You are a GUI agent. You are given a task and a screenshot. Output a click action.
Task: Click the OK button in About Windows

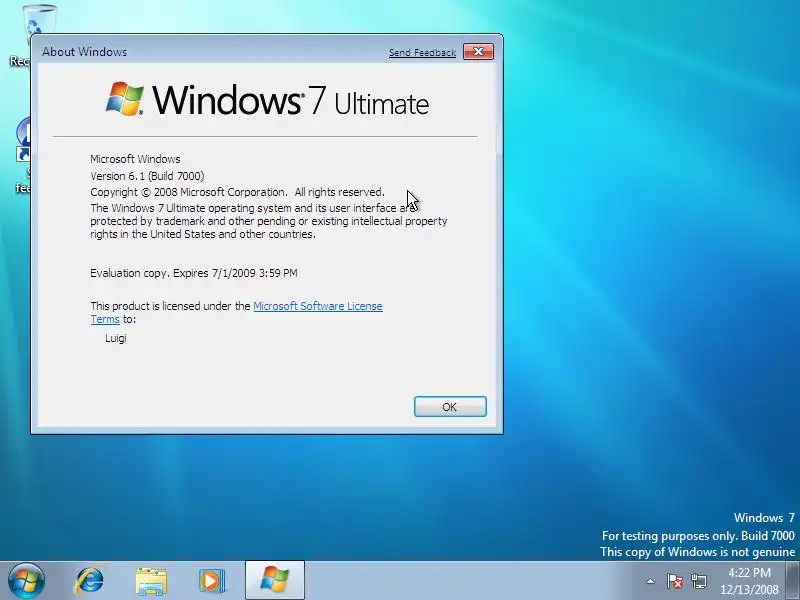450,407
